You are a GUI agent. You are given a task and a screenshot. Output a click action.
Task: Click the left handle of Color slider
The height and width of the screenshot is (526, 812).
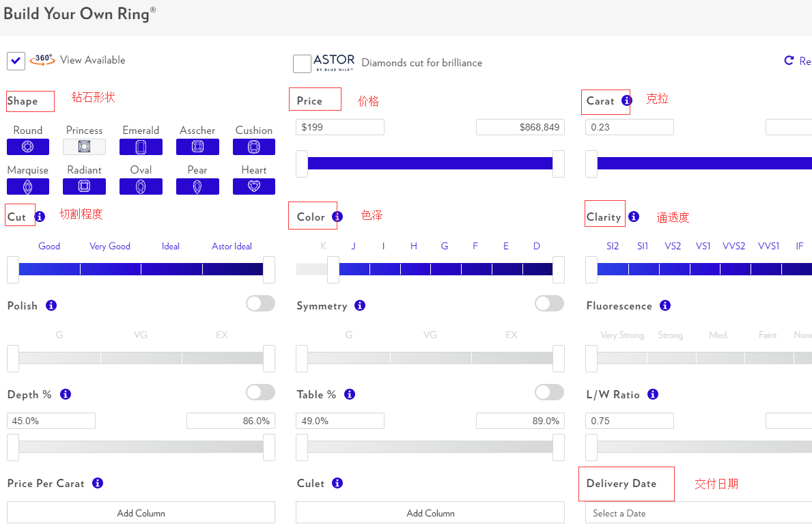[333, 270]
